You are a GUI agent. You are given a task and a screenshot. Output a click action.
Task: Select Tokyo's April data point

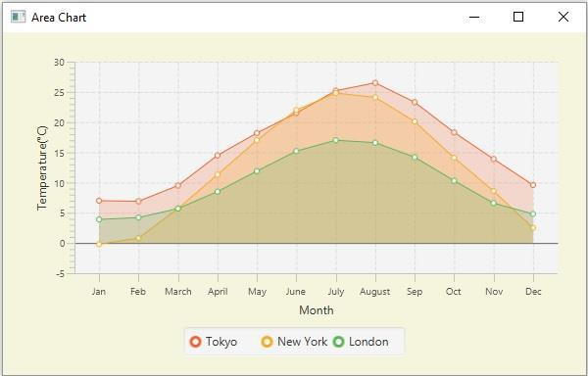pyautogui.click(x=218, y=155)
